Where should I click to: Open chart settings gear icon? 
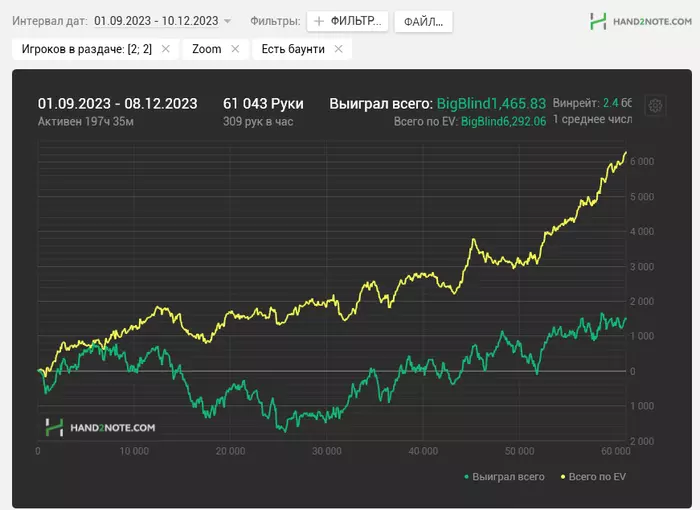tap(655, 106)
